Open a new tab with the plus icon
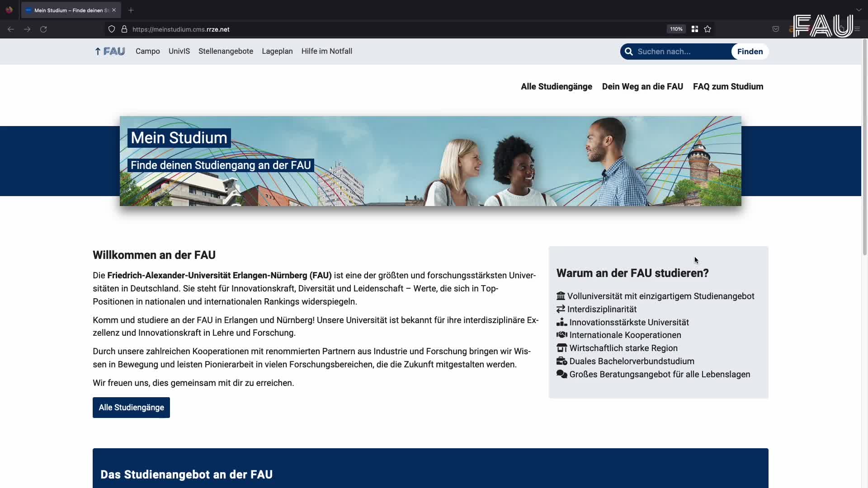Screen dimensions: 868x488 131,10
